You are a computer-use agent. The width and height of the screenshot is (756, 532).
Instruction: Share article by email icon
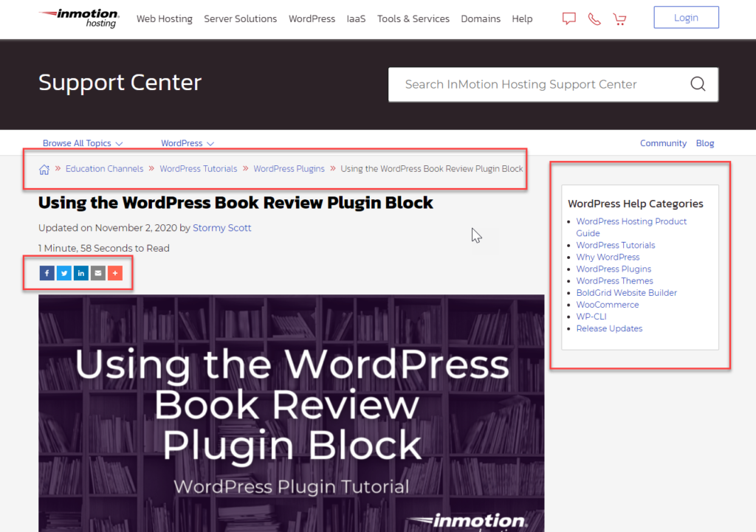tap(98, 273)
